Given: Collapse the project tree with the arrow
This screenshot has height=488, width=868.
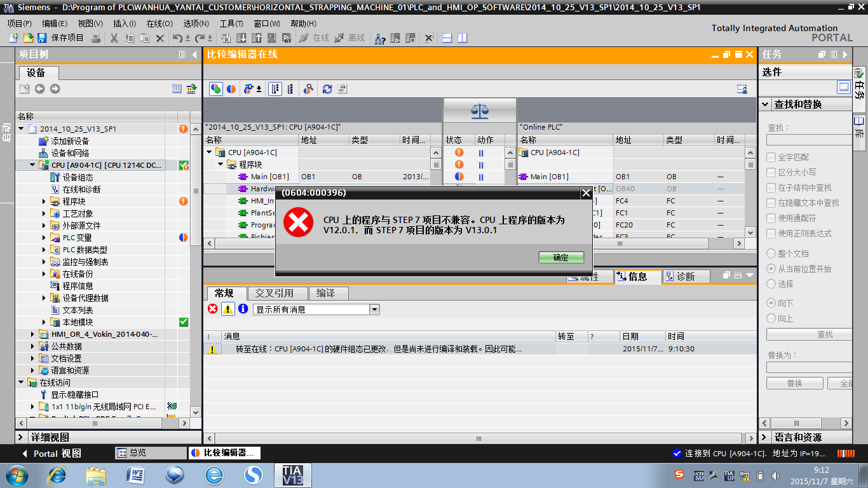Looking at the screenshot, I should [x=194, y=55].
